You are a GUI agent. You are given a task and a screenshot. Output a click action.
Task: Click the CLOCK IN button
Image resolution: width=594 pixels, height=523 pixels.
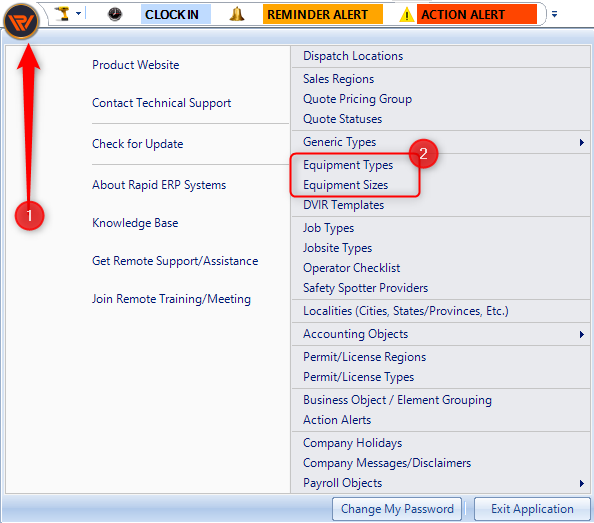[176, 14]
